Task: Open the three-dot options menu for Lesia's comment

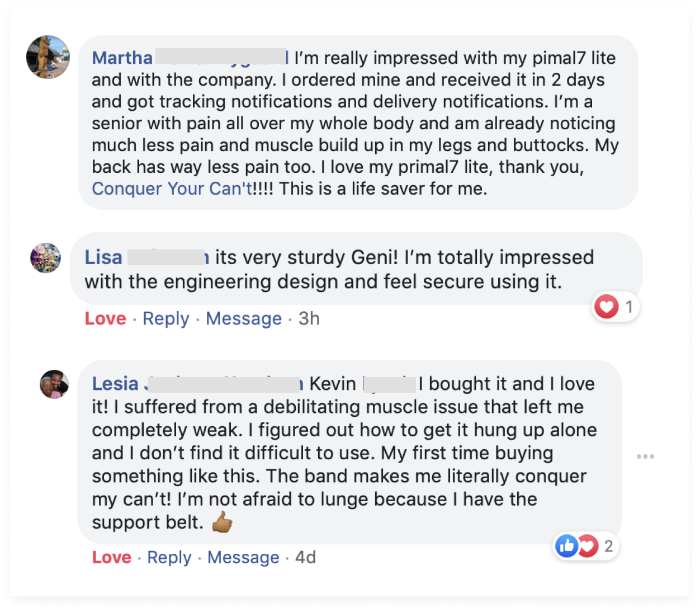Action: [x=645, y=456]
